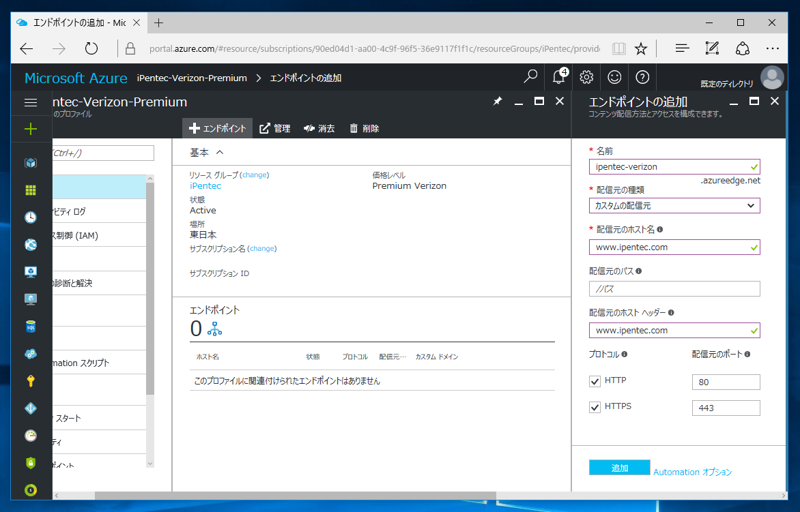Select the アクセス制御 (IAM) menu item
Image resolution: width=800 pixels, height=512 pixels.
coord(99,236)
